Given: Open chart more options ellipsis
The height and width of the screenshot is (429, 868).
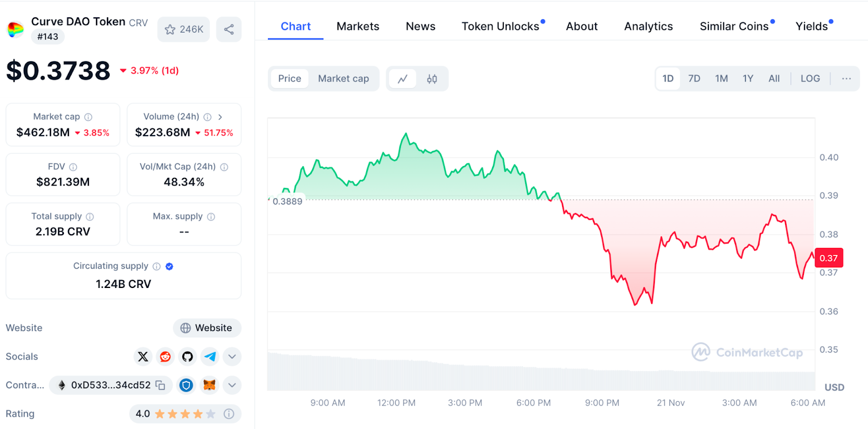Looking at the screenshot, I should click(x=846, y=79).
